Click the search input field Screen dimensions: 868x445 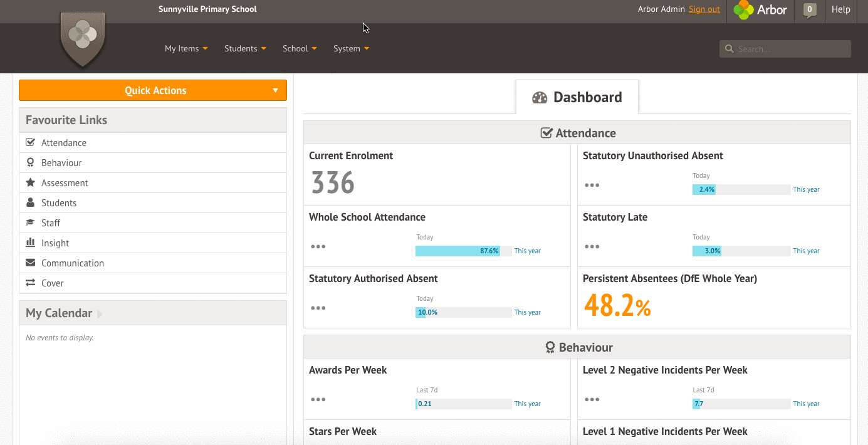[x=785, y=49]
